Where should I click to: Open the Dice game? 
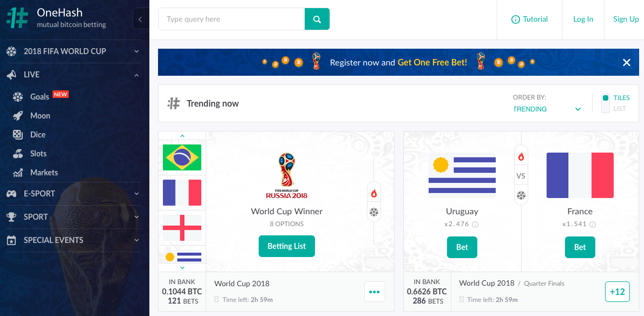(38, 135)
